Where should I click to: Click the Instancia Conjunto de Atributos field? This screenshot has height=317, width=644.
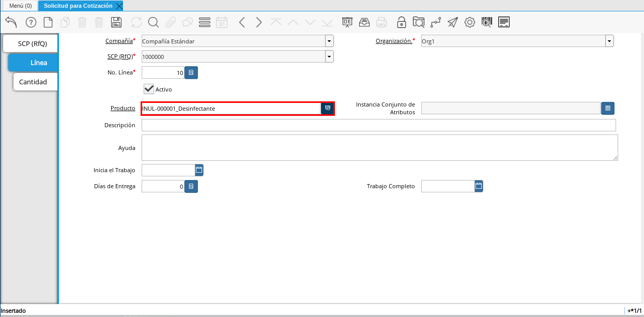click(511, 108)
